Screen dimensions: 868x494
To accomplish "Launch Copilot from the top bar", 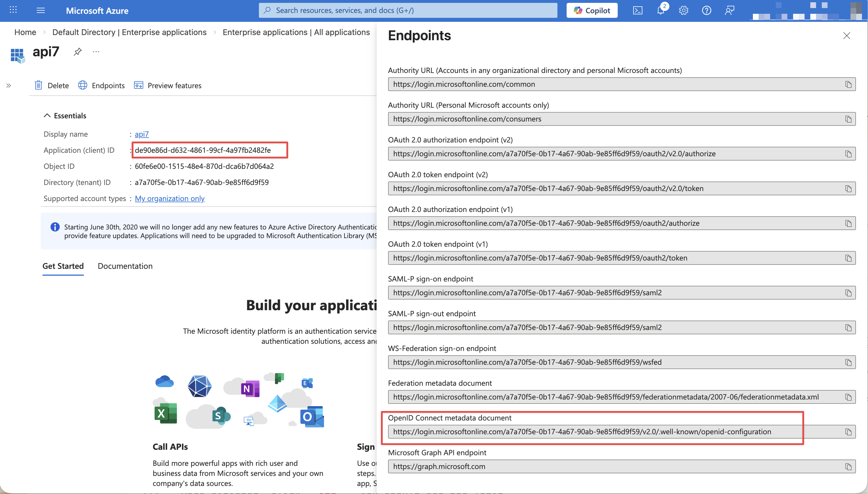I will 592,10.
